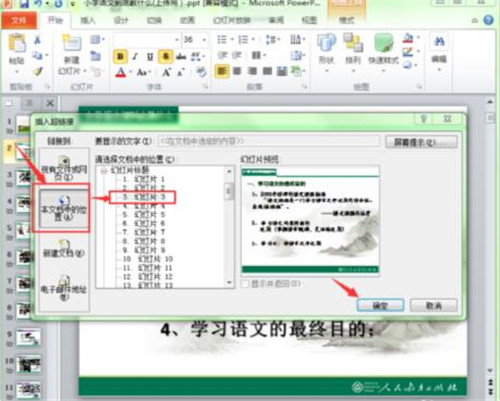Click the Cancel button in hyperlink dialog
The height and width of the screenshot is (401, 500).
433,305
